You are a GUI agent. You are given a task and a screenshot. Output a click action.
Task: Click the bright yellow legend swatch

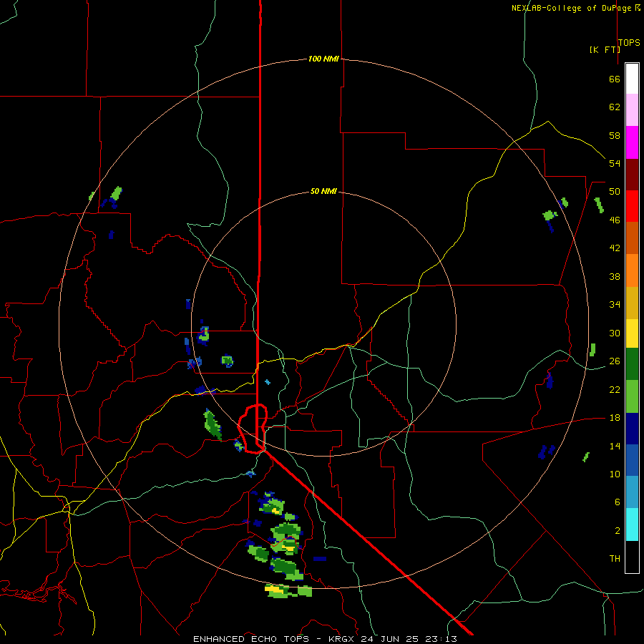(632, 333)
